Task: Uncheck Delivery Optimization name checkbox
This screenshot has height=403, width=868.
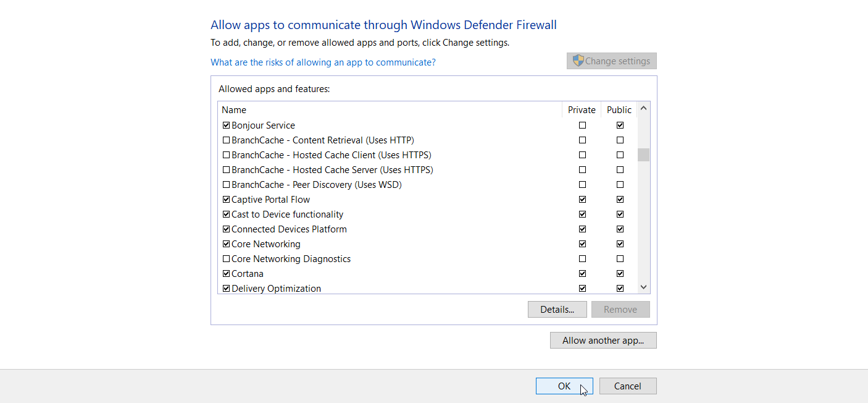Action: (226, 289)
